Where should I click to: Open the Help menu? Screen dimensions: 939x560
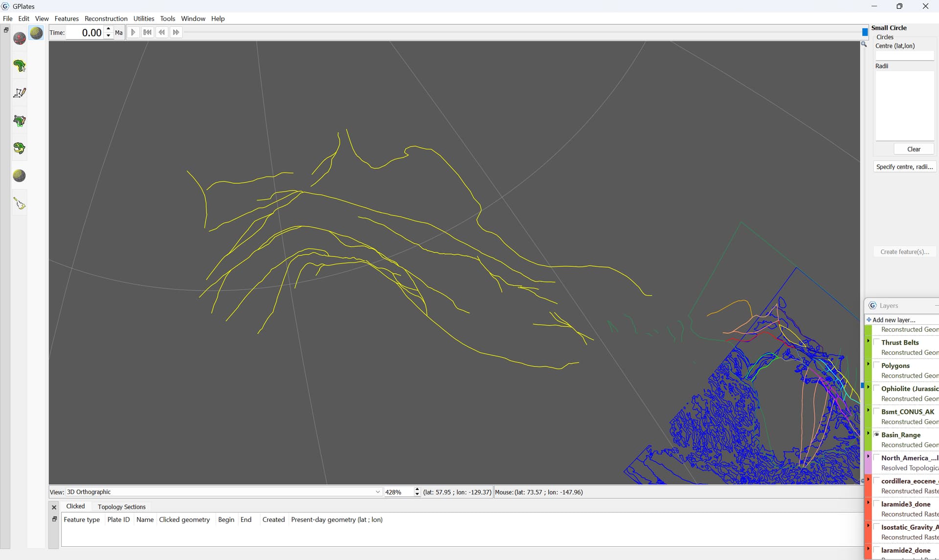click(x=218, y=19)
